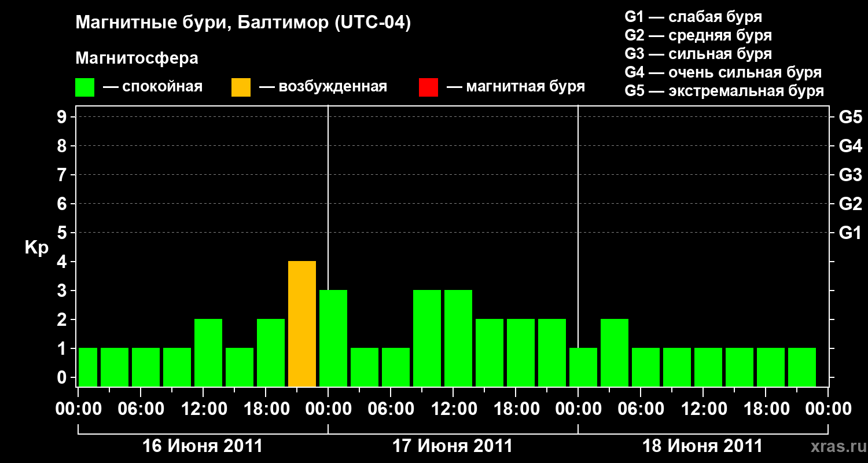Click the 'G4 — очень сильная буря' legend line

coord(723,72)
